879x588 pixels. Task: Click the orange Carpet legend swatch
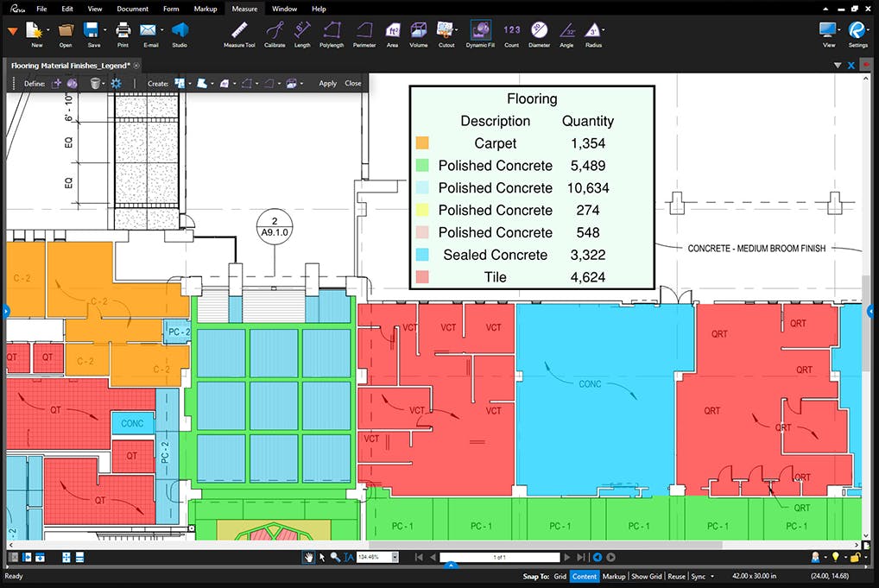422,143
